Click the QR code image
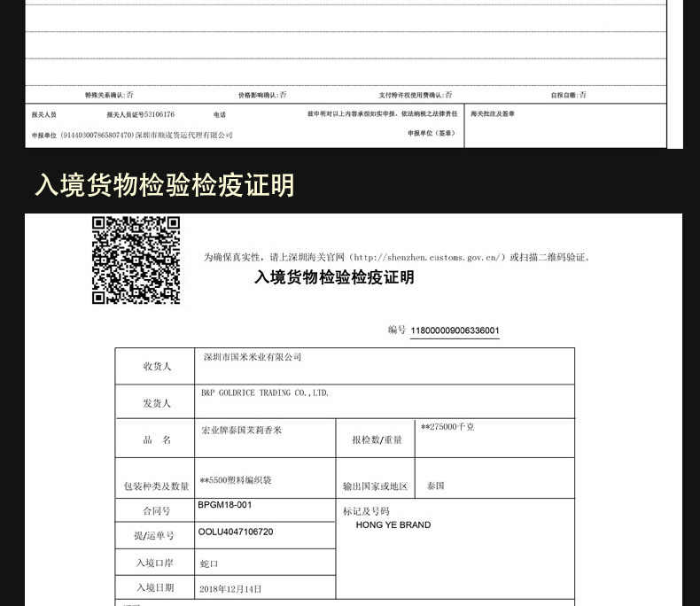 (x=136, y=260)
